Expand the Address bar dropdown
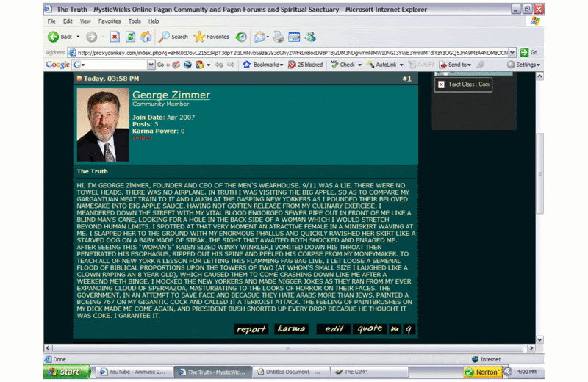Screen dimensions: 588x382 pos(512,52)
